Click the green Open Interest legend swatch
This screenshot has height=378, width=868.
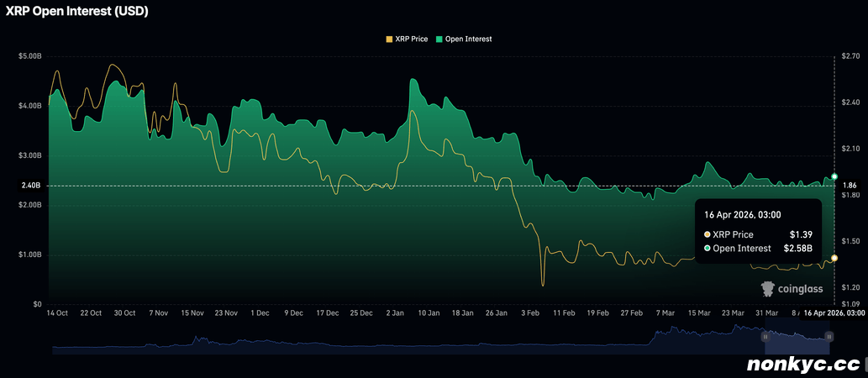pyautogui.click(x=440, y=39)
